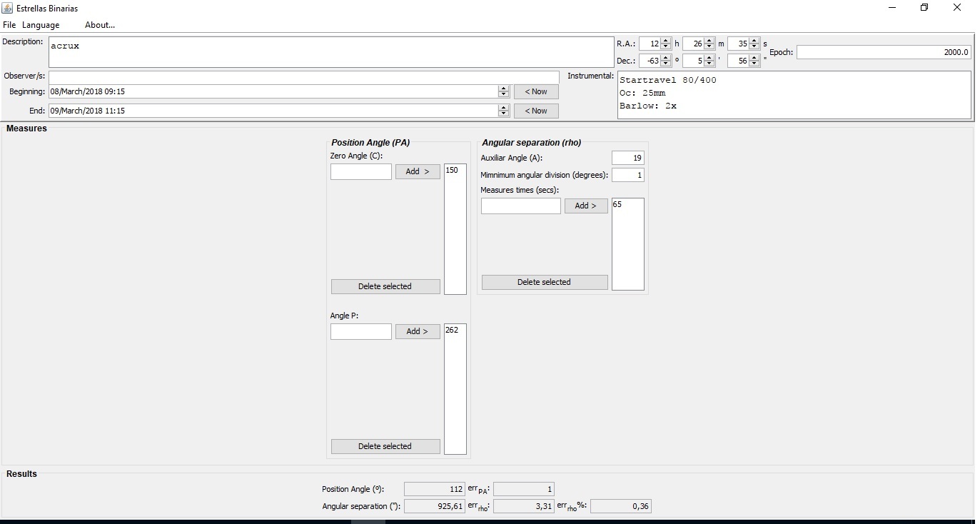Select value 262 in Angle P list
This screenshot has height=524, width=980.
[x=455, y=331]
